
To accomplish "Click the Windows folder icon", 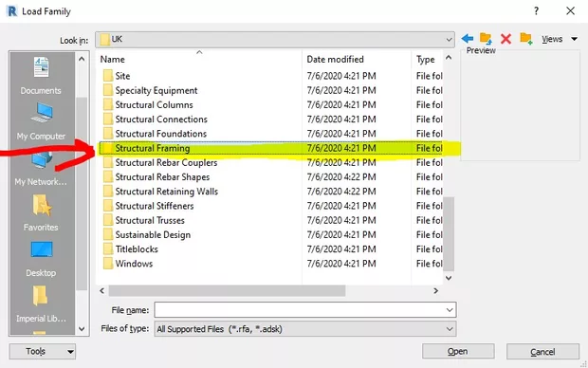I will pyautogui.click(x=108, y=264).
